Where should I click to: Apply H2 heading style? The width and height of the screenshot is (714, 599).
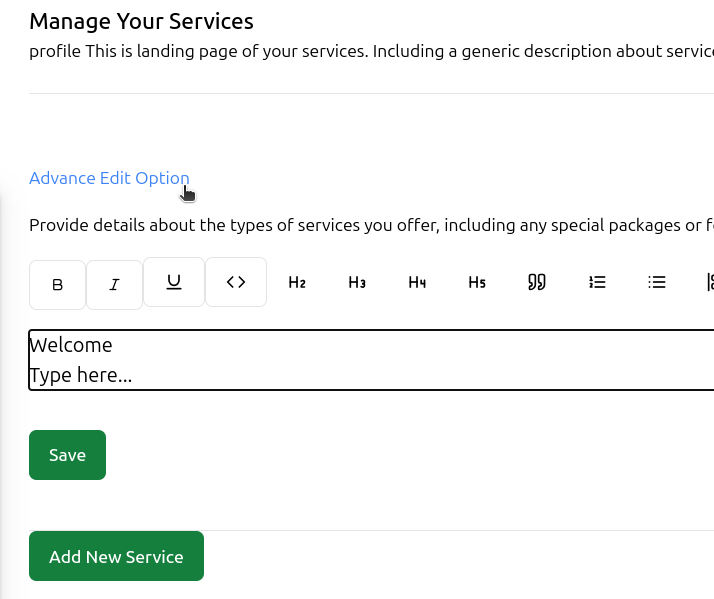pyautogui.click(x=297, y=282)
